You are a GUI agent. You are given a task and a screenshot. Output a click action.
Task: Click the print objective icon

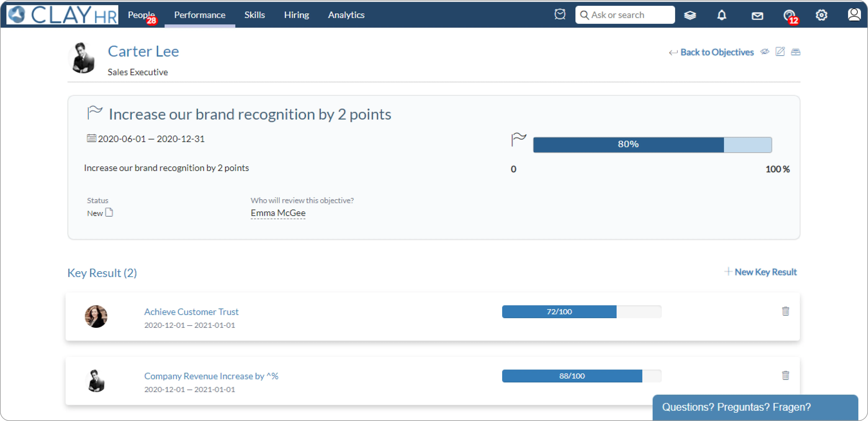pyautogui.click(x=796, y=52)
